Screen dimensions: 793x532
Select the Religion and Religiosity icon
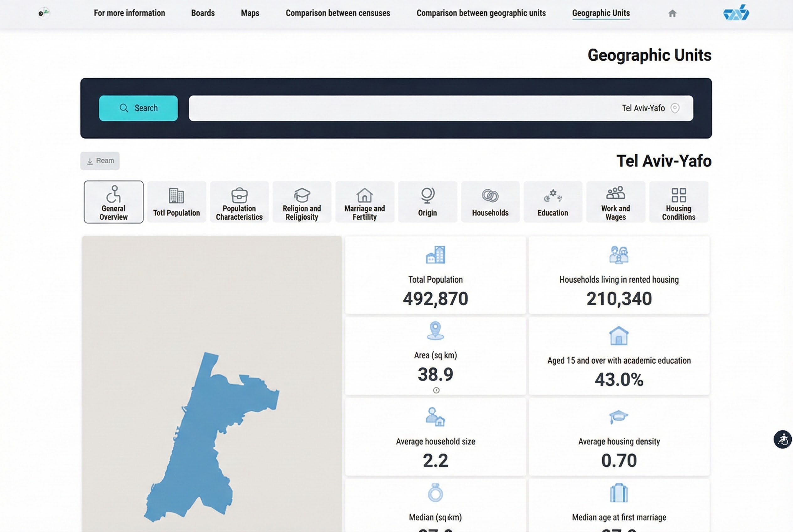point(302,200)
